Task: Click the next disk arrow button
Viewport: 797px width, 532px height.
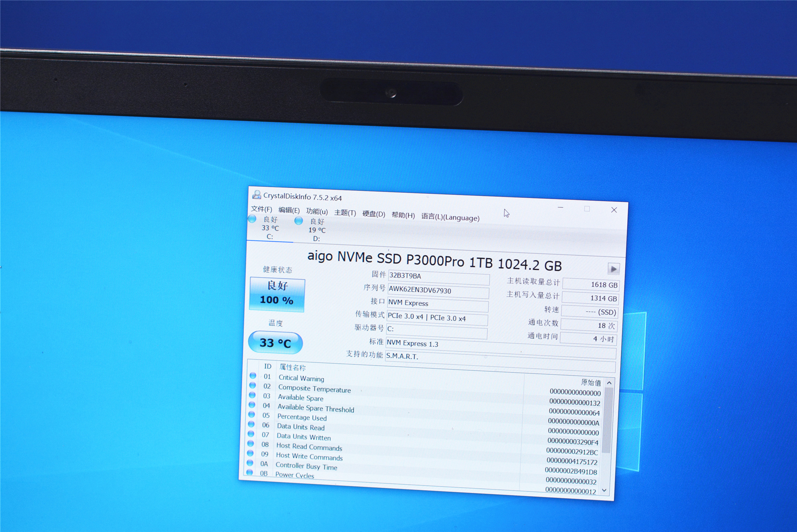Action: 613,269
